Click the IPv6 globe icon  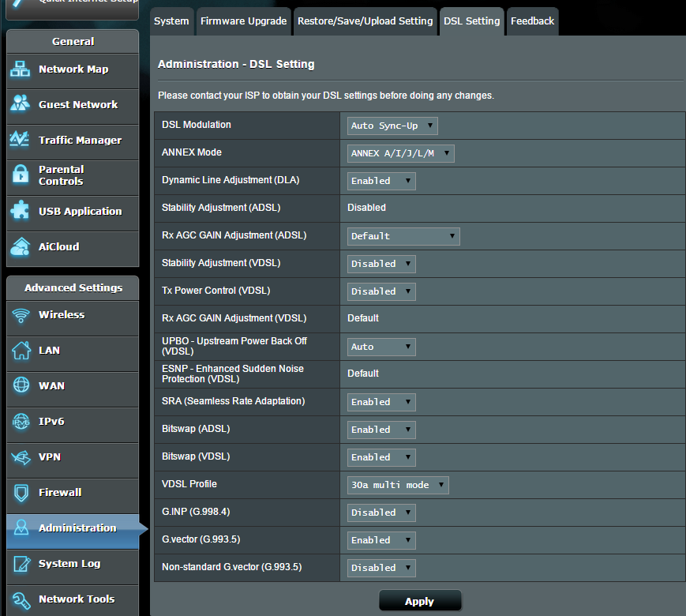(21, 422)
